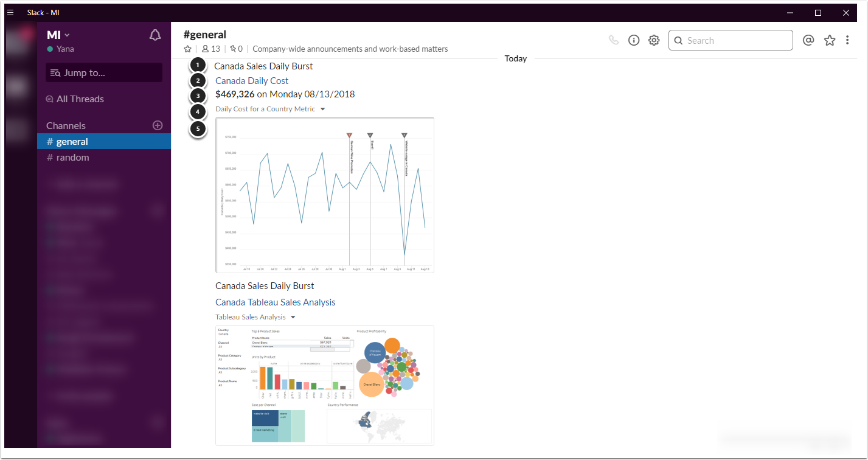Start a call with phone icon
The width and height of the screenshot is (868, 460).
pos(614,40)
